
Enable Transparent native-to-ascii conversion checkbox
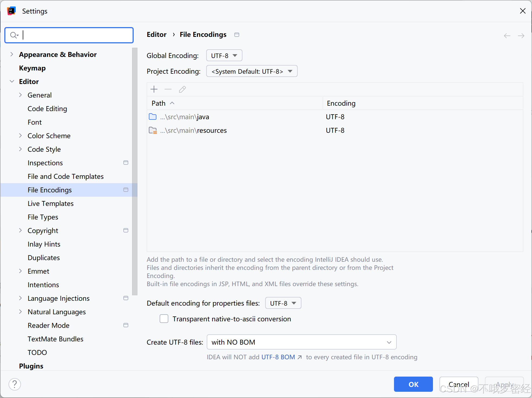[164, 319]
